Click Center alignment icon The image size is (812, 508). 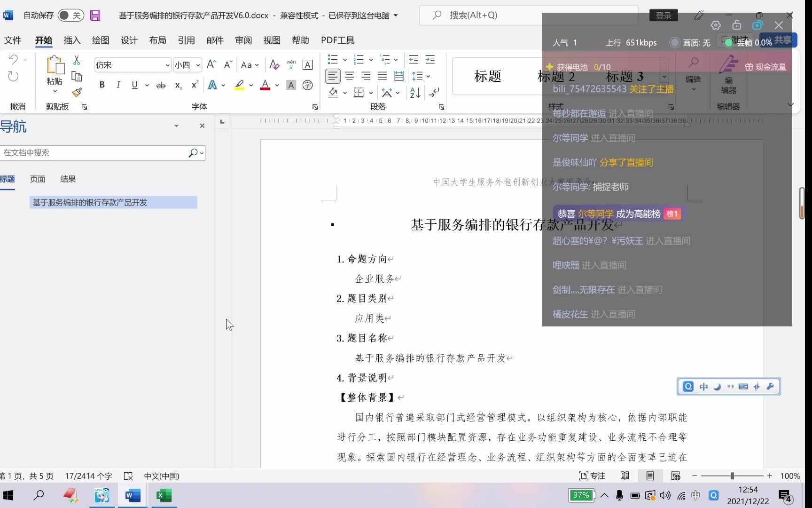pyautogui.click(x=350, y=76)
